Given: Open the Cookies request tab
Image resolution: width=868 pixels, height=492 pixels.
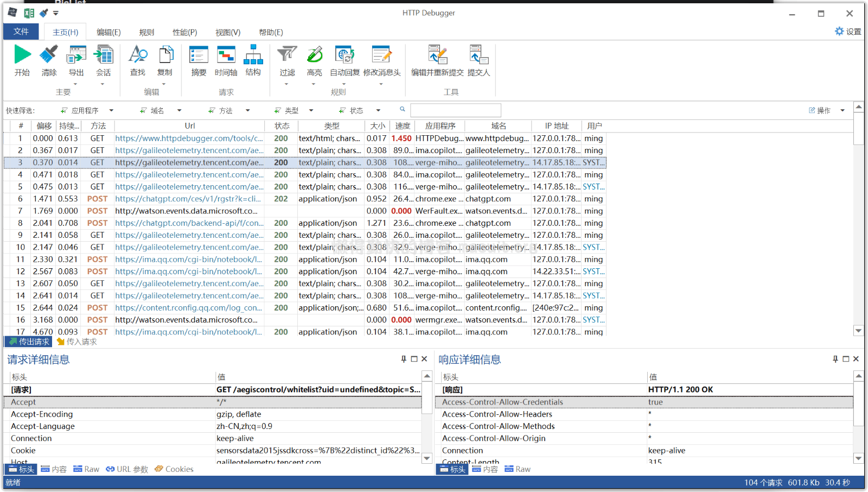Looking at the screenshot, I should (174, 469).
